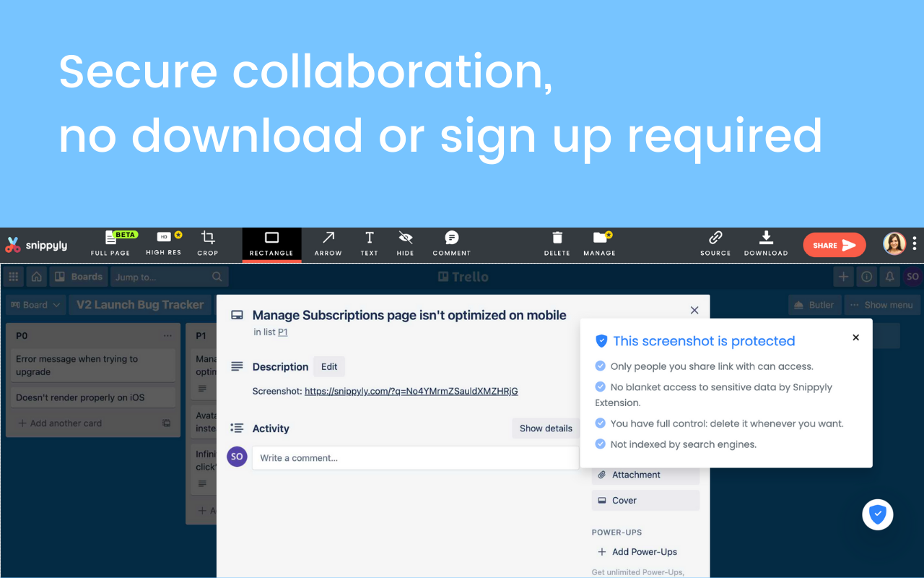Click the card template icon in P0 list
Image resolution: width=924 pixels, height=578 pixels.
(x=167, y=423)
